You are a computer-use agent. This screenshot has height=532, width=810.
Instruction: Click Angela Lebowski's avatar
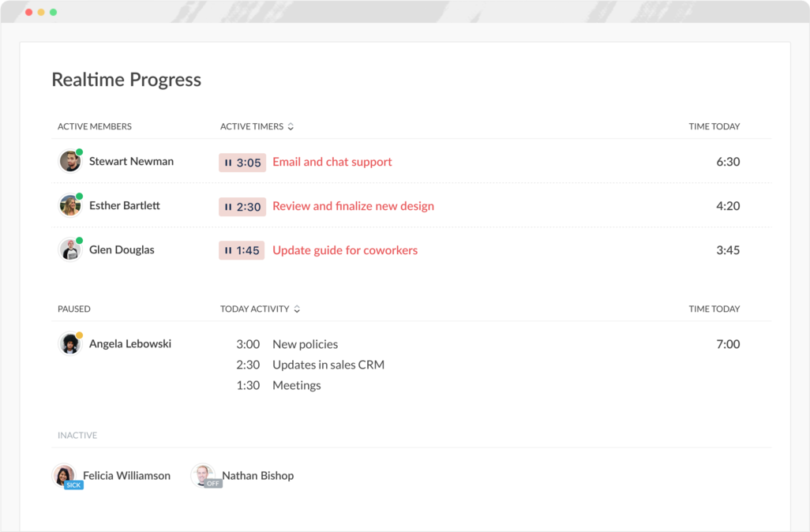[x=69, y=343]
